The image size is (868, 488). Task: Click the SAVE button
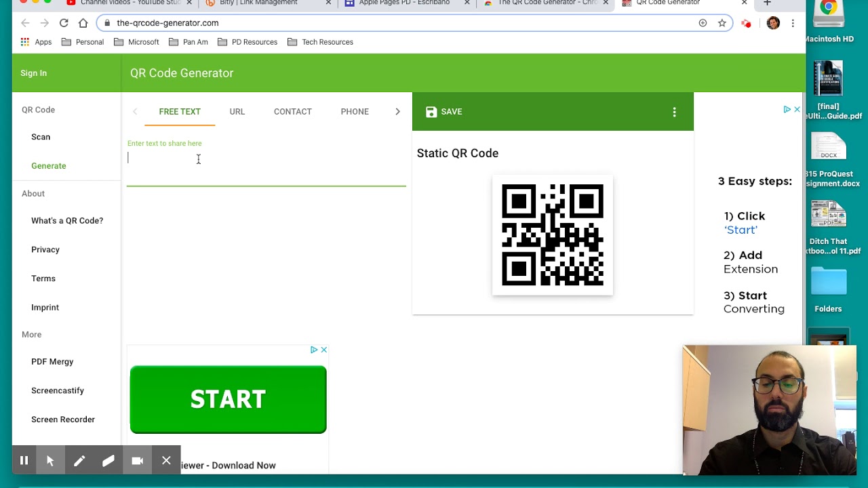(x=444, y=112)
